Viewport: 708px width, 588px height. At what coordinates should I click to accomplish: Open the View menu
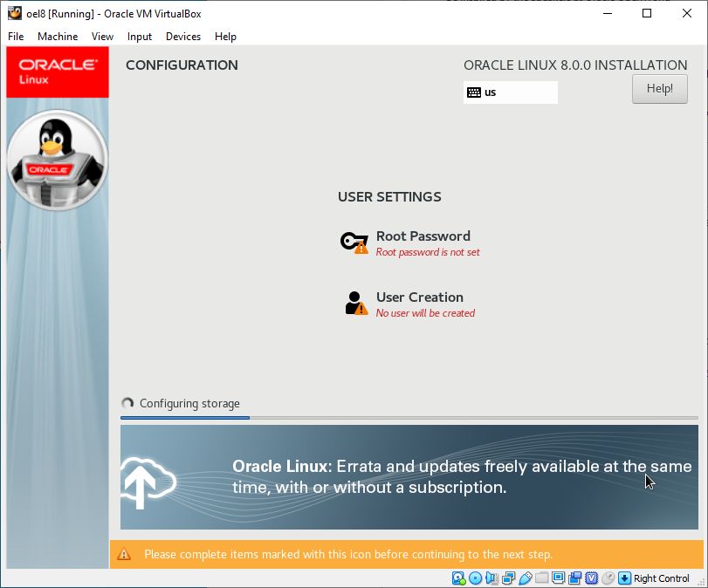point(102,37)
